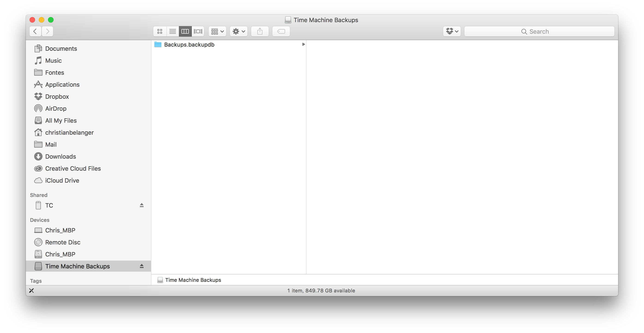Switch to Cover Flow view
644x333 pixels.
click(198, 31)
